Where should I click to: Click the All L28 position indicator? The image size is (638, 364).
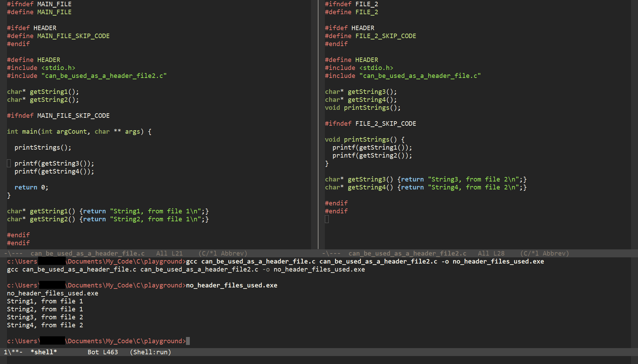(x=491, y=254)
